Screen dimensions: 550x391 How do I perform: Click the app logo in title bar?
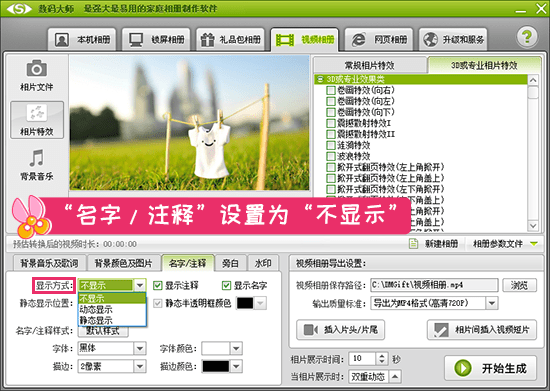[19, 8]
